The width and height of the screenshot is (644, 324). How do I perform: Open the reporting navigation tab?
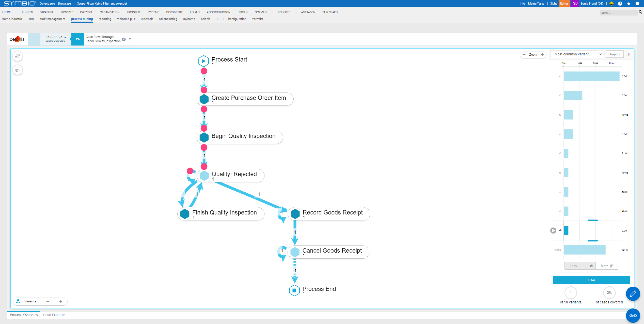(x=105, y=19)
